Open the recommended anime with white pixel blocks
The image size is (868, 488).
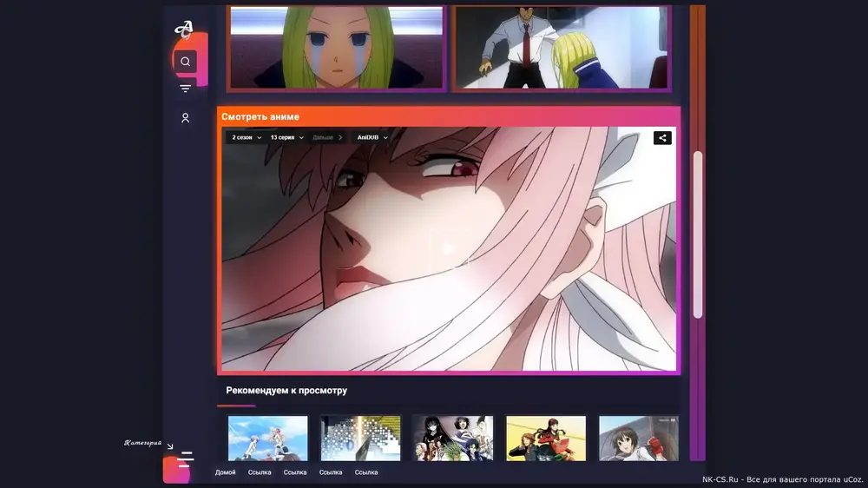[x=360, y=439]
